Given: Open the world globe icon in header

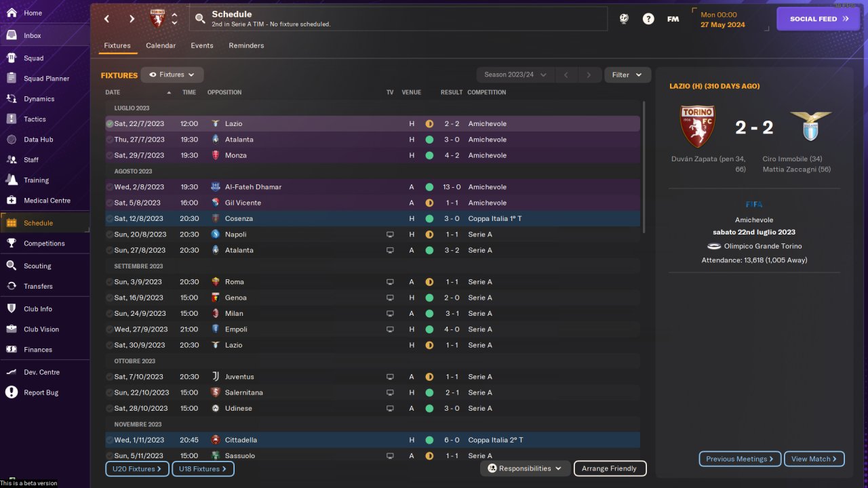Looking at the screenshot, I should (x=624, y=19).
